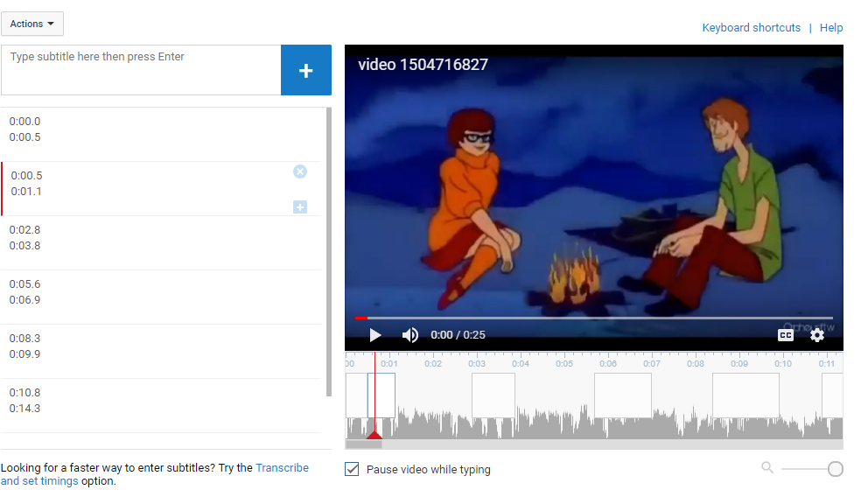Select the caption block near 0:09 on timeline

745,395
